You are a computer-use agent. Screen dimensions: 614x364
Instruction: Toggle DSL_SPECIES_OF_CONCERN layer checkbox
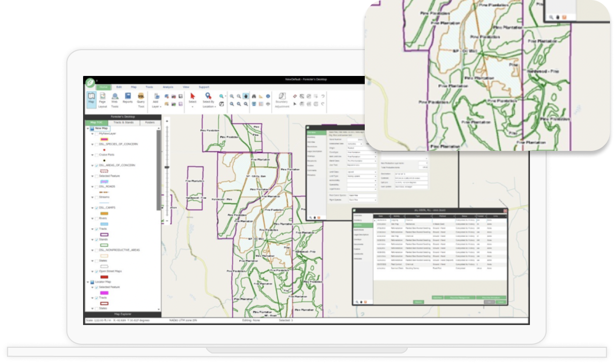[96, 144]
